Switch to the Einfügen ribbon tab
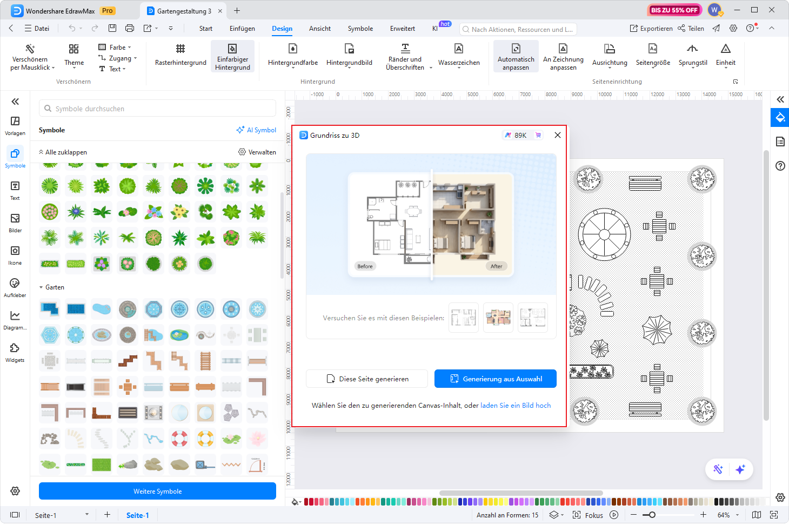Screen dimensions: 789x532 242,29
